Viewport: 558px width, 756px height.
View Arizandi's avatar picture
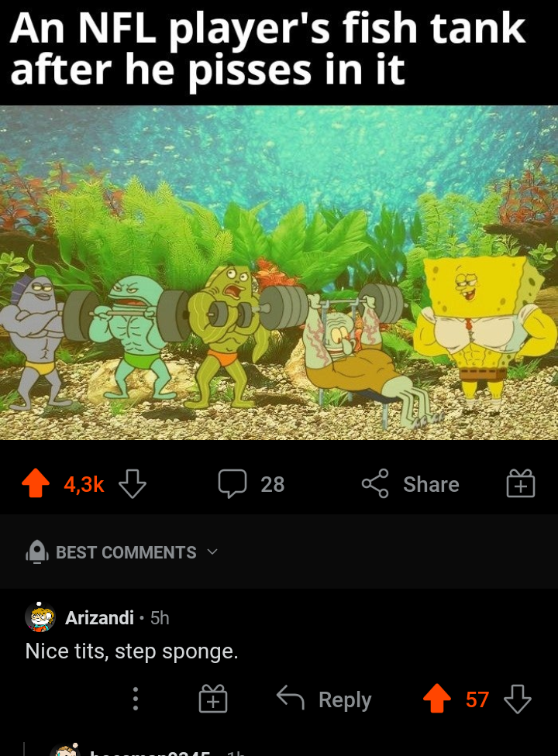[40, 617]
